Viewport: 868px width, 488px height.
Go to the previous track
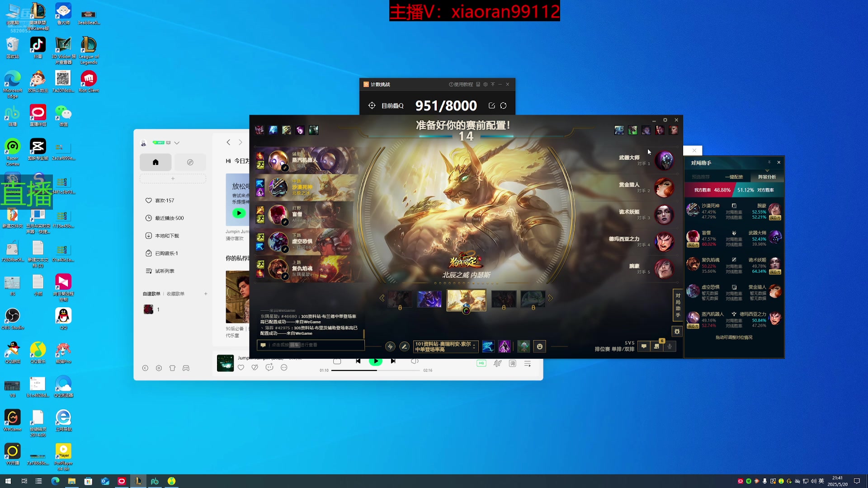coord(358,361)
